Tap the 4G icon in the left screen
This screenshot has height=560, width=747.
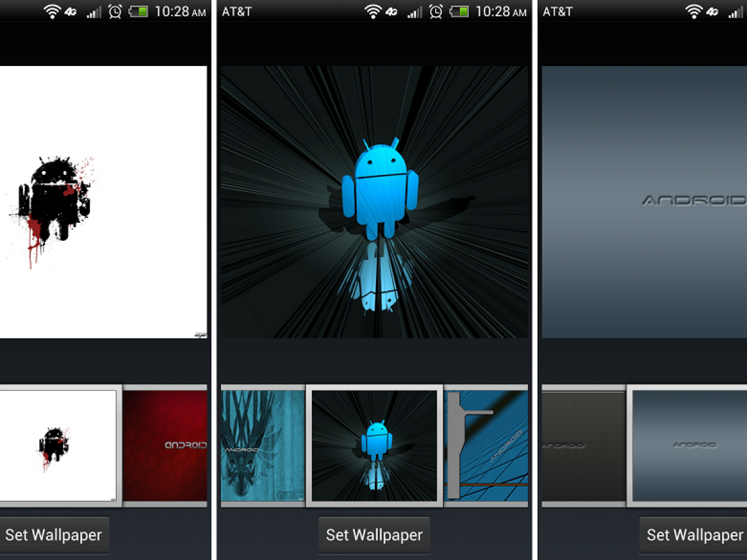pyautogui.click(x=71, y=11)
